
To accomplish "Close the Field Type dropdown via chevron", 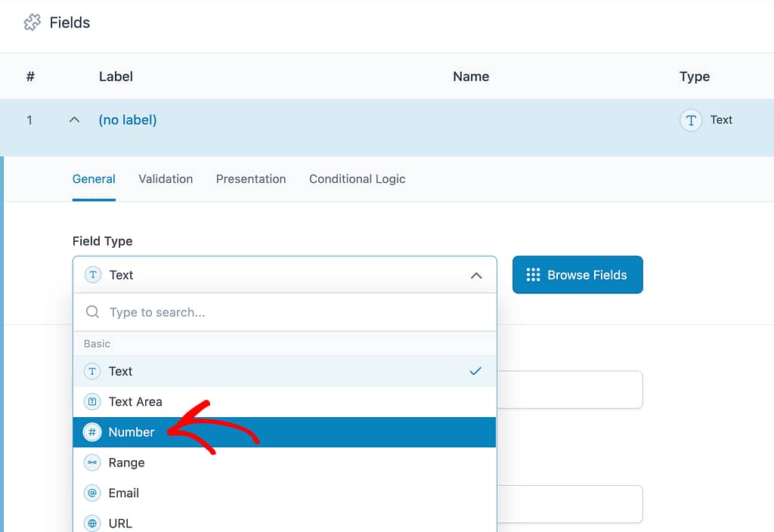I will [476, 275].
